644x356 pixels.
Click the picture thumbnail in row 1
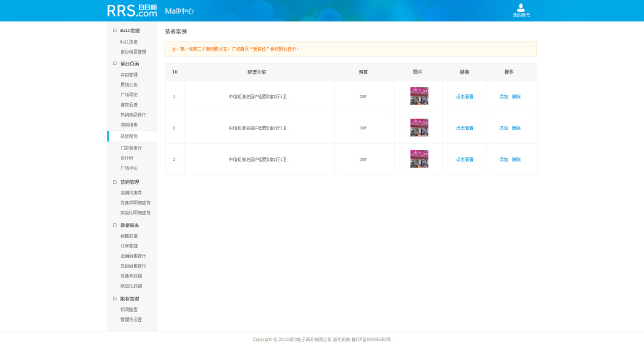419,96
